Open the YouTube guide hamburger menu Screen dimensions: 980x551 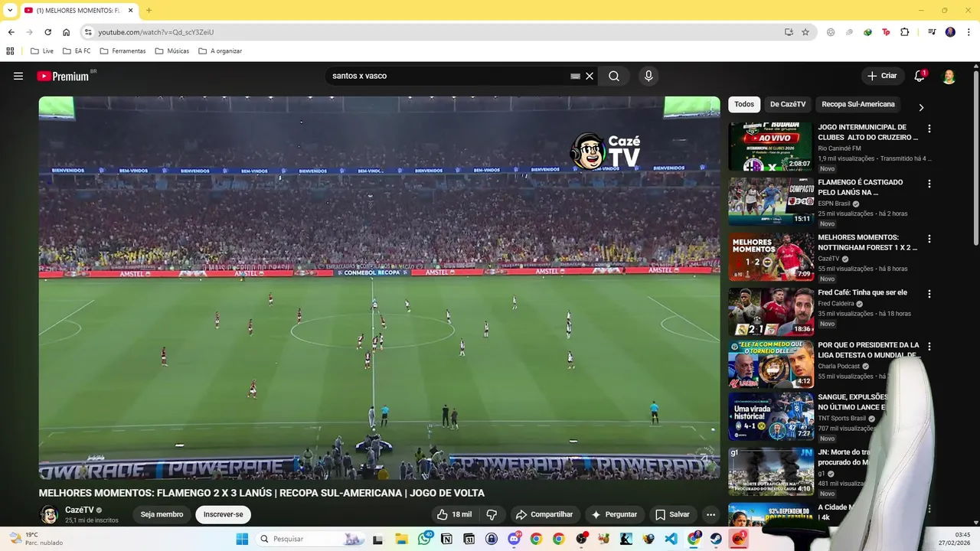tap(18, 76)
